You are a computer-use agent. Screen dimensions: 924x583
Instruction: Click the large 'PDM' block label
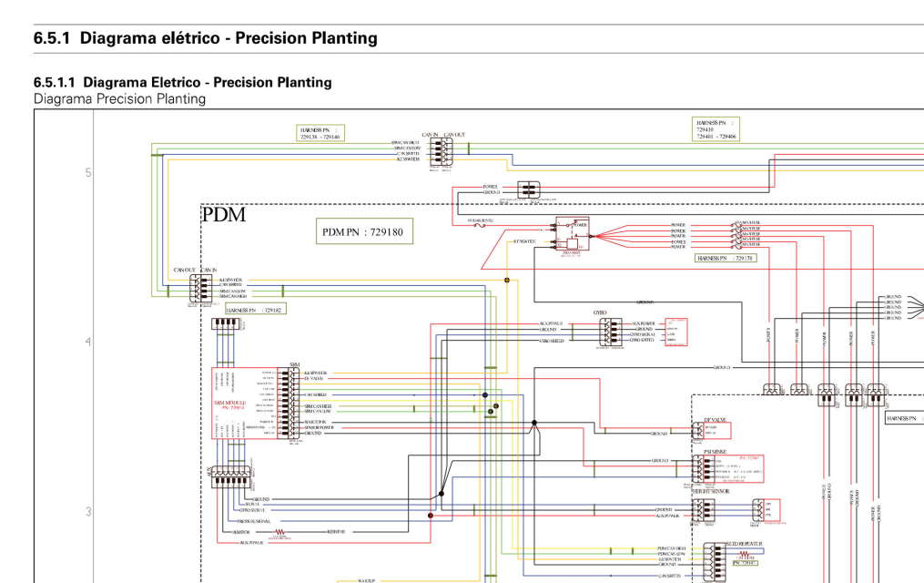[x=223, y=215]
